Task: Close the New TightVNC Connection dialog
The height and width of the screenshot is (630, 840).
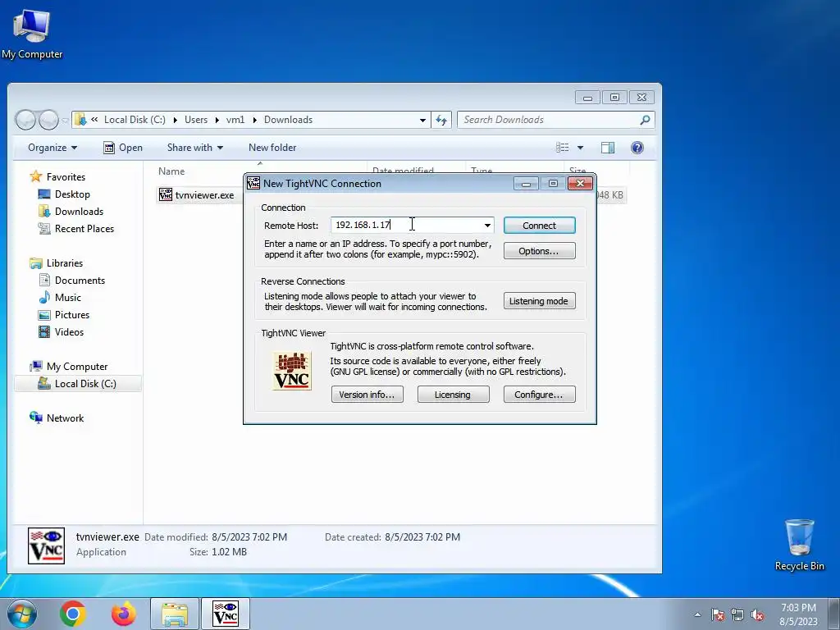Action: (580, 184)
